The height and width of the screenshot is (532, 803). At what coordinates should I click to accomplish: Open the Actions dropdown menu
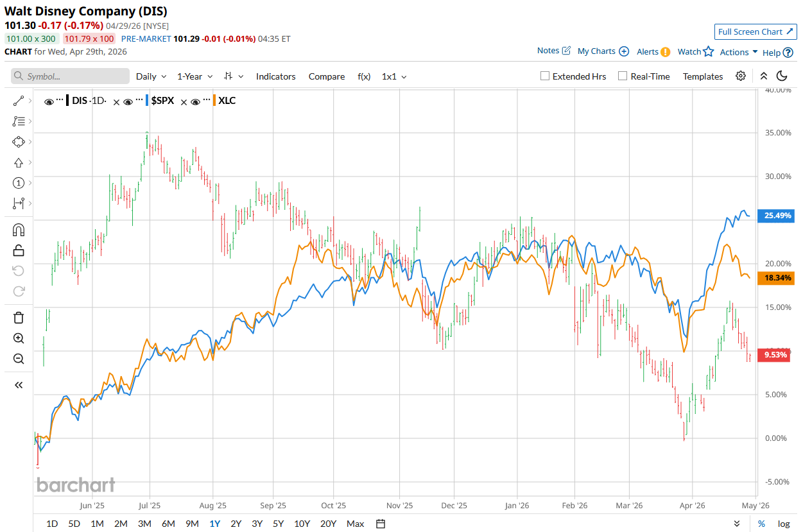click(x=738, y=52)
